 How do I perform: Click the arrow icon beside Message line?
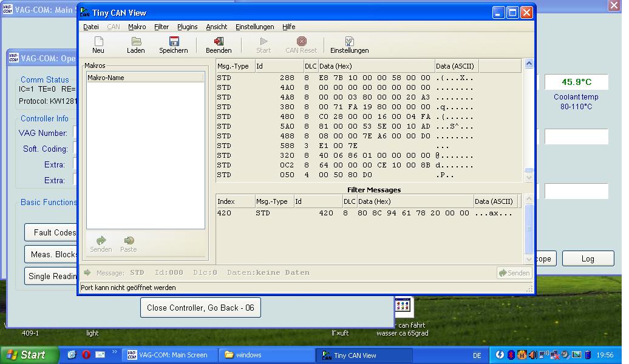[87, 272]
